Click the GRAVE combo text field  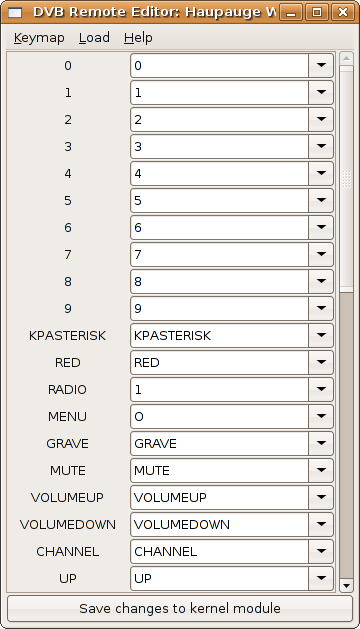(x=220, y=443)
